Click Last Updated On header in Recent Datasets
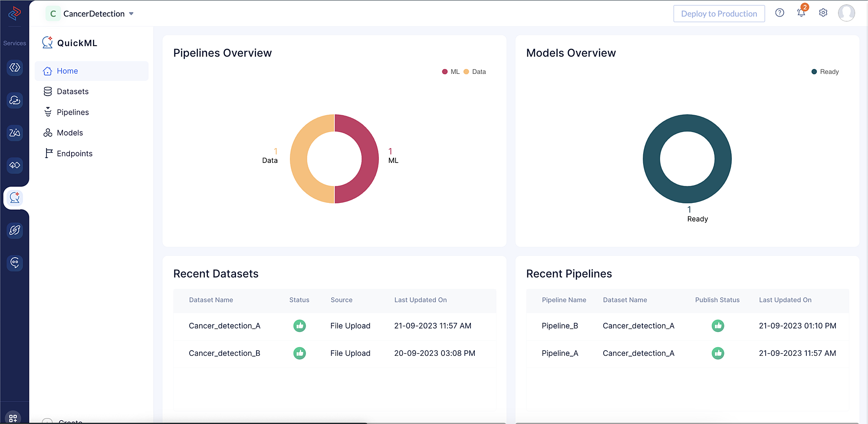This screenshot has height=424, width=868. click(420, 300)
